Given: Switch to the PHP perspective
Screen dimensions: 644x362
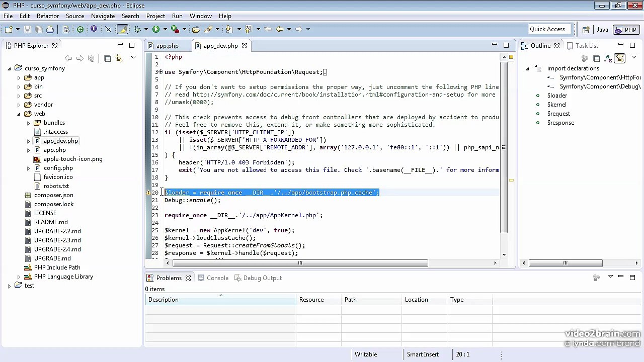Looking at the screenshot, I should 625,30.
